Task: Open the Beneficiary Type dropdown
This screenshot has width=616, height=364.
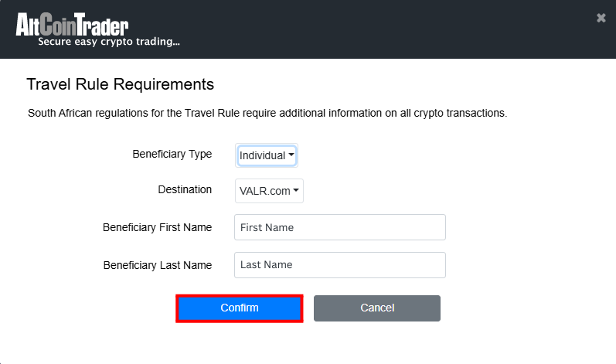Action: [267, 155]
